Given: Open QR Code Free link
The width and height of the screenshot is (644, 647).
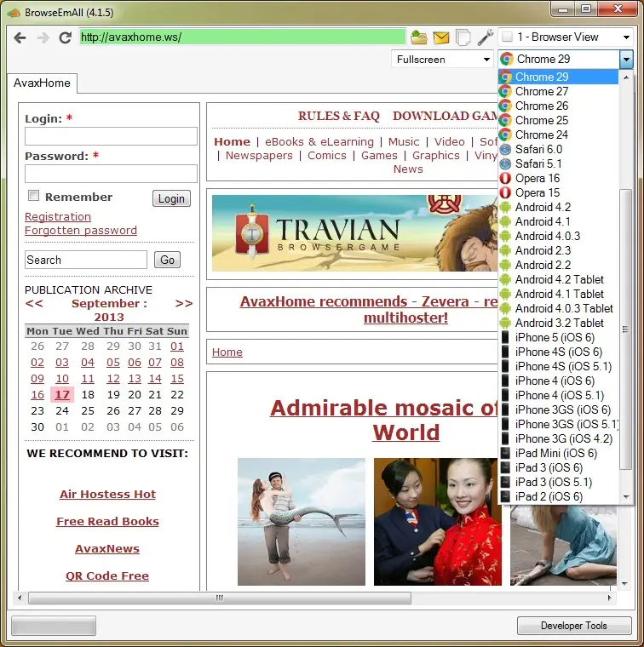Looking at the screenshot, I should tap(107, 575).
